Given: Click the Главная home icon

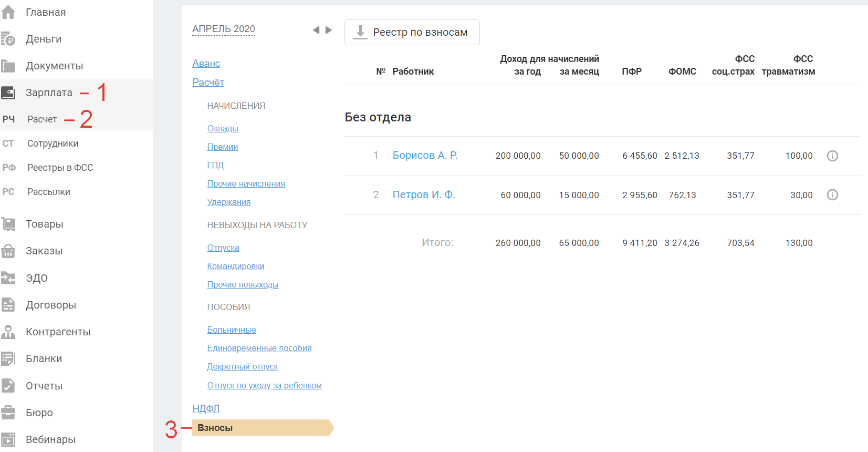Looking at the screenshot, I should coord(8,12).
